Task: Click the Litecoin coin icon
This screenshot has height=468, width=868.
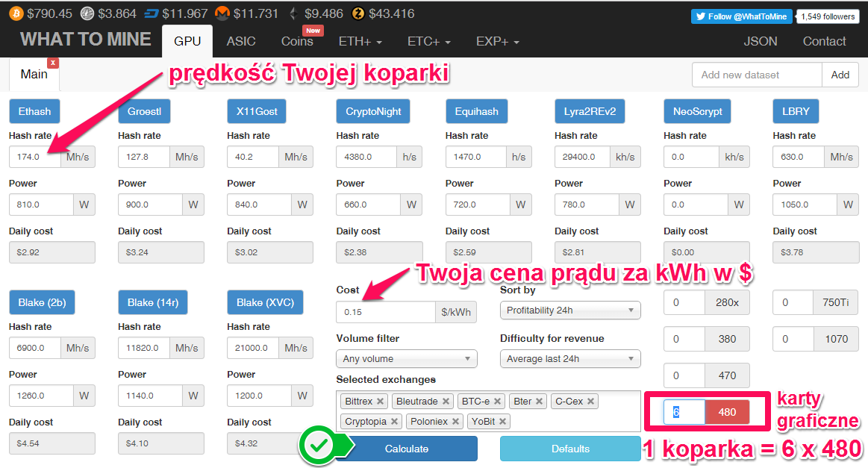Action: (88, 13)
